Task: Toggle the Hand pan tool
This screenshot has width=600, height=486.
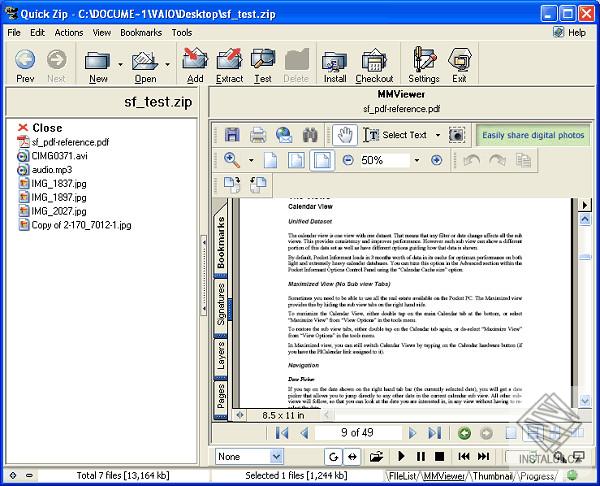Action: [345, 135]
